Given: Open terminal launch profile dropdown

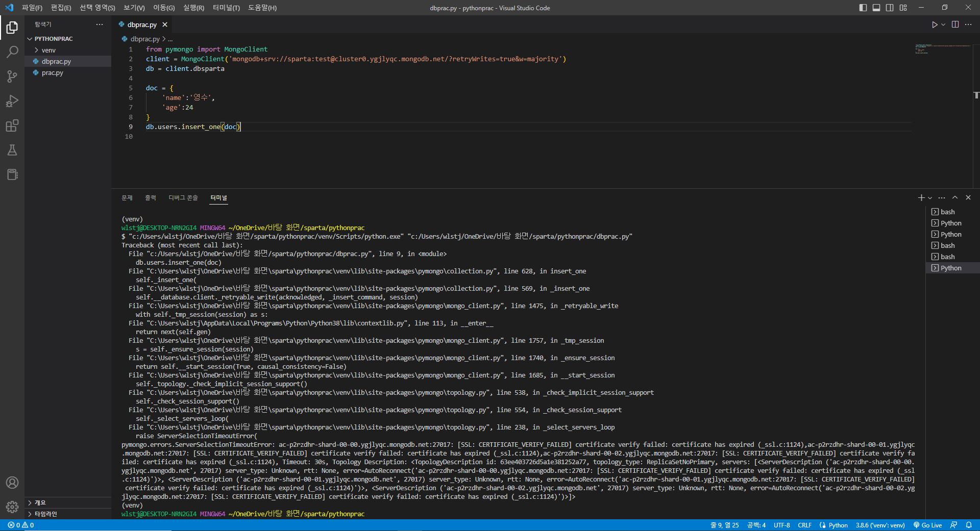Looking at the screenshot, I should click(x=930, y=197).
